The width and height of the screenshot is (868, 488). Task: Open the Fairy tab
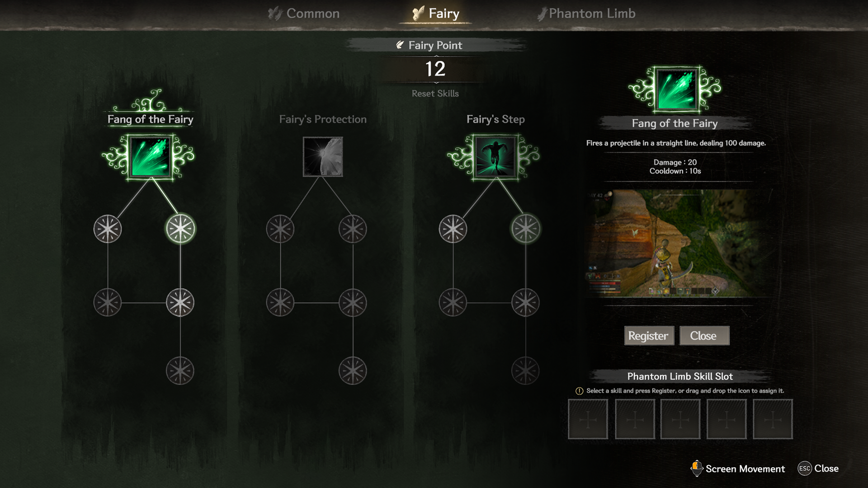(x=436, y=14)
